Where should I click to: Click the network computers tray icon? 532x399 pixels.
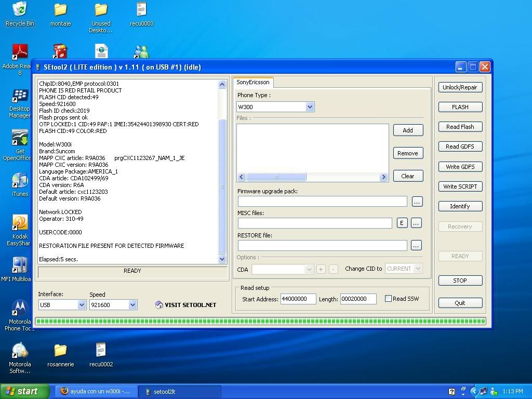[484, 391]
